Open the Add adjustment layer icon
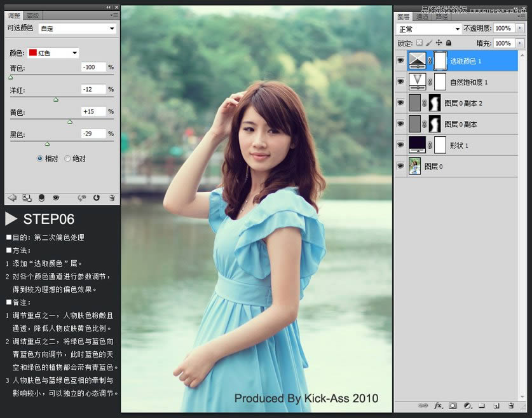Screen dimensions: 532x418 pos(467,406)
